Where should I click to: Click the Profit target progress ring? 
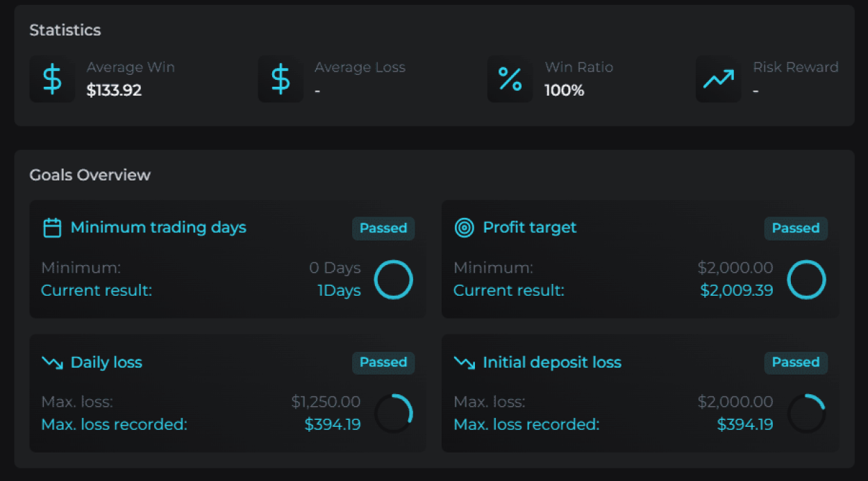coord(806,280)
